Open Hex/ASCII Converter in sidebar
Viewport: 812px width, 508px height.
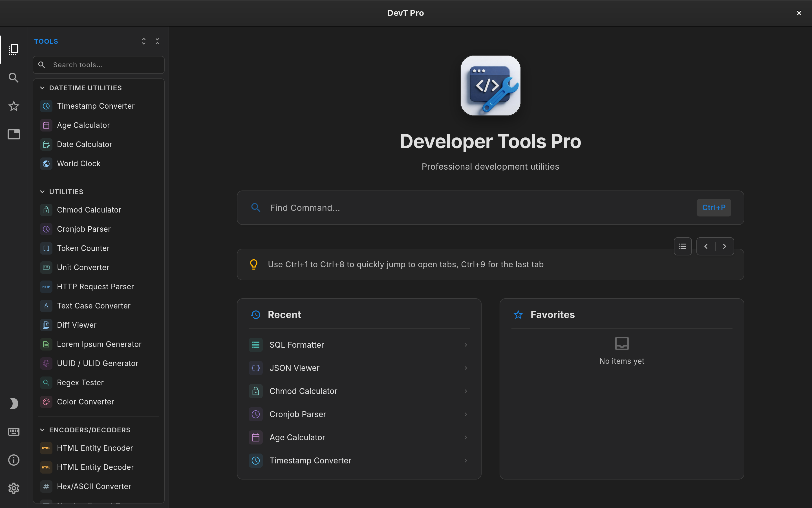tap(99, 487)
